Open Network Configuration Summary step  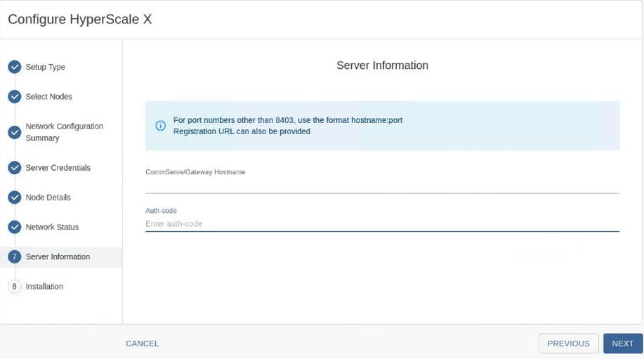click(65, 132)
